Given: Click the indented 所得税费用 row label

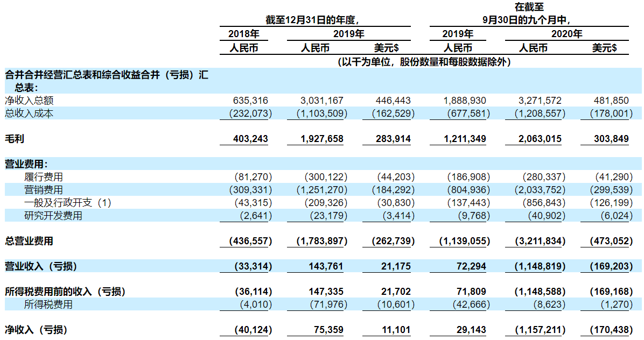Looking at the screenshot, I should click(x=48, y=304).
